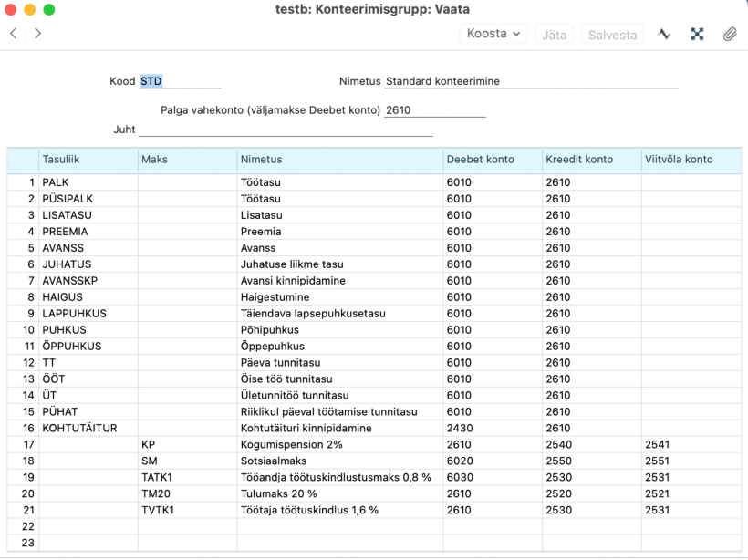Click credit account 2540 in KP row
The width and height of the screenshot is (748, 560).
tap(592, 444)
